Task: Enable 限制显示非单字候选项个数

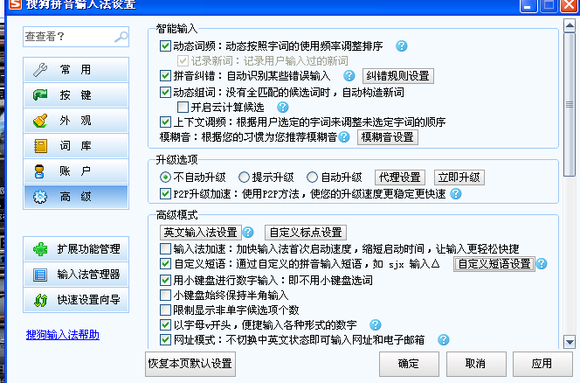Action: coord(165,310)
